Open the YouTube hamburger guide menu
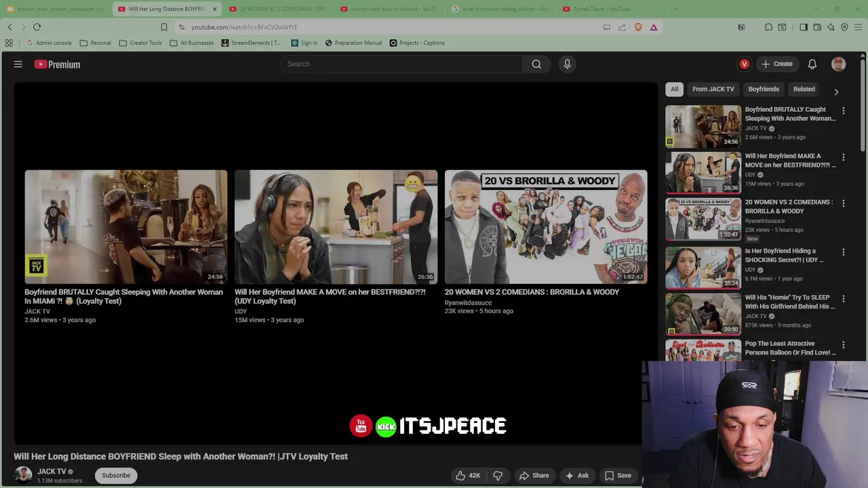Screen dimensions: 868x488 (x=18, y=64)
